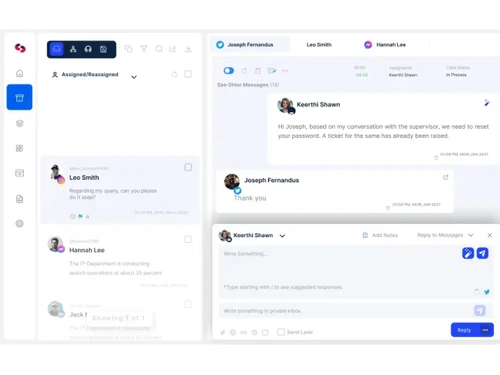Click the edit pencil on Keerthi Shawn's message
Screen dimensions: 500x375
(x=487, y=103)
